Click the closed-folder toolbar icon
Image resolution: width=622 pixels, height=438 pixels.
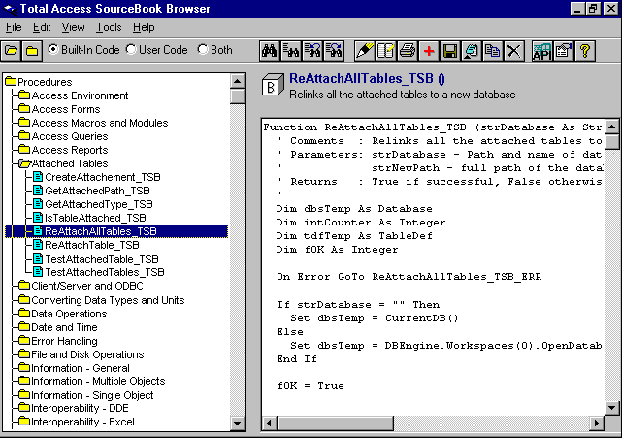(x=32, y=51)
